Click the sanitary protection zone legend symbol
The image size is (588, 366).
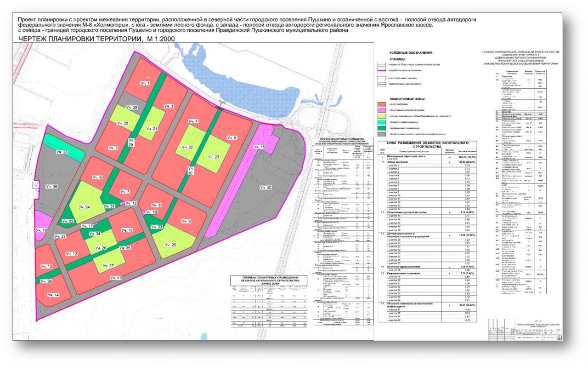pyautogui.click(x=382, y=78)
